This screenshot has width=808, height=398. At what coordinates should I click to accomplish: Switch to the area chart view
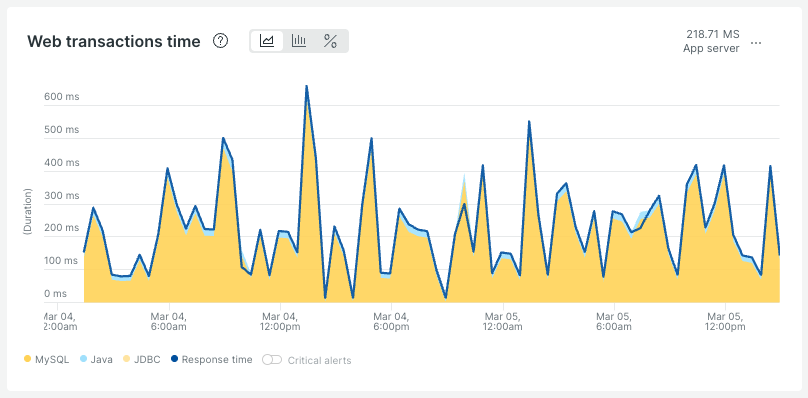pos(267,41)
